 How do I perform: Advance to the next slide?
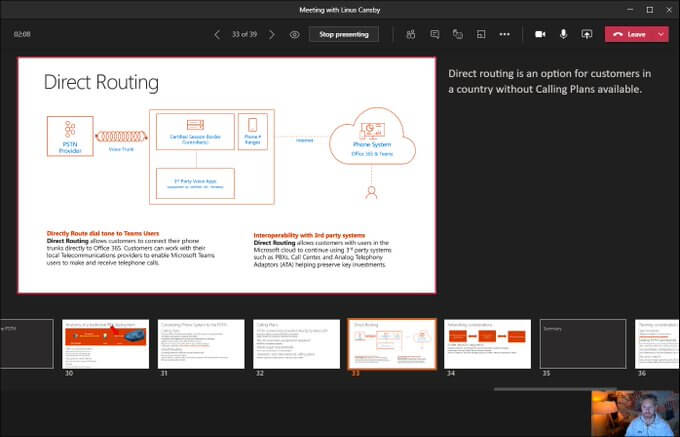[x=271, y=35]
